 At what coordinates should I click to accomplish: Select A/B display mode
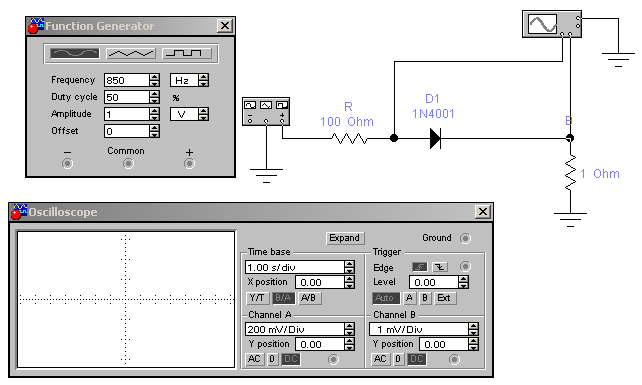[309, 298]
